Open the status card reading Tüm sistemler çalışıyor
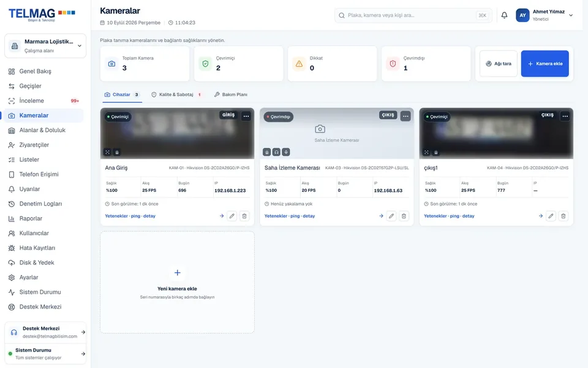Screen dimensions: 588x368 coord(45,354)
